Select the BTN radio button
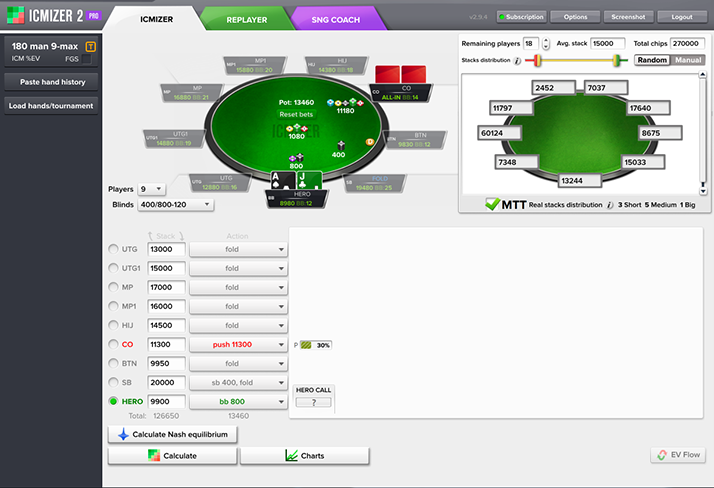Viewport: 714px width, 488px height. click(113, 363)
